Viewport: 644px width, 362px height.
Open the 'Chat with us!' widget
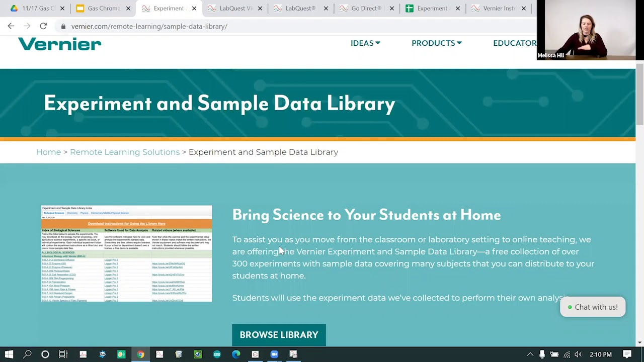(593, 307)
